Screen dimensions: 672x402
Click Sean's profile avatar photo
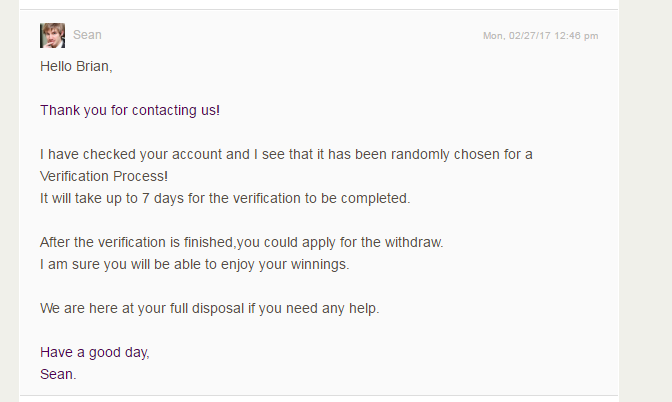pos(52,35)
